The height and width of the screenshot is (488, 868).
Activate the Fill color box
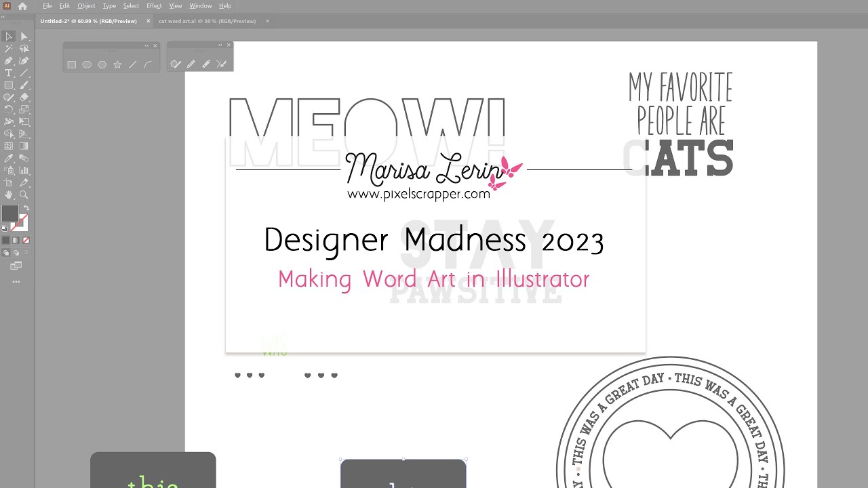tap(9, 213)
